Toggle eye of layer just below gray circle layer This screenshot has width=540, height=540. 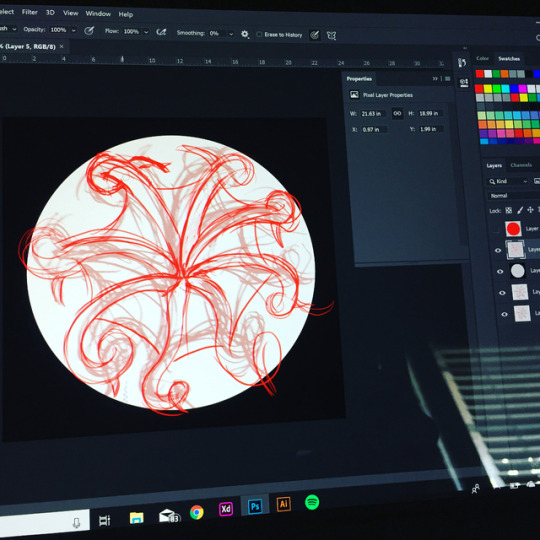502,293
